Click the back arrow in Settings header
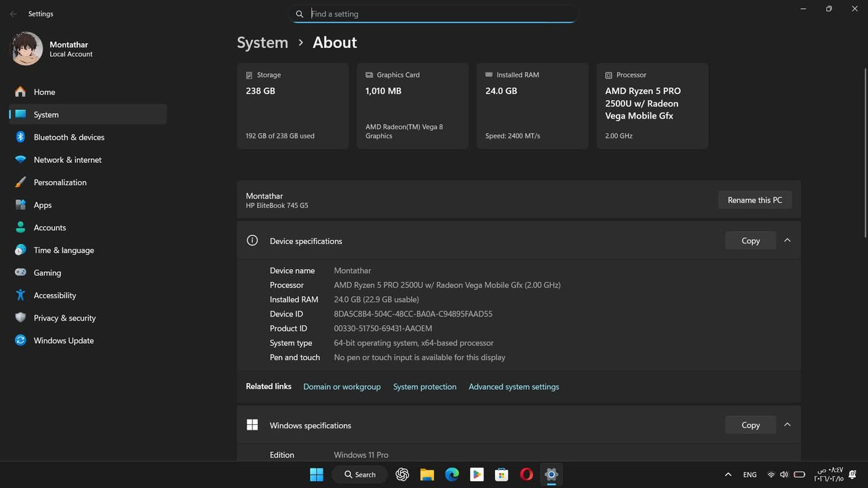Viewport: 868px width, 488px height. [x=14, y=14]
